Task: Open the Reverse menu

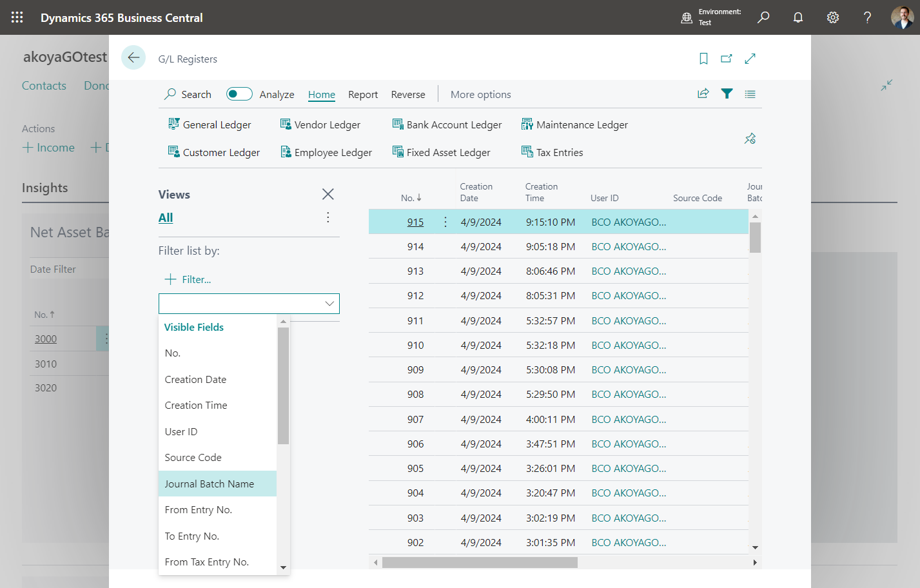Action: (x=408, y=94)
